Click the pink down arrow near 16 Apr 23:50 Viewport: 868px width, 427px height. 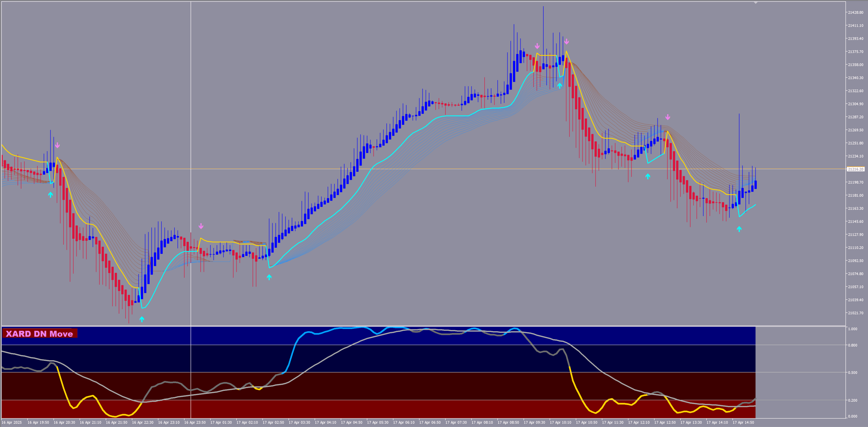[x=201, y=226]
